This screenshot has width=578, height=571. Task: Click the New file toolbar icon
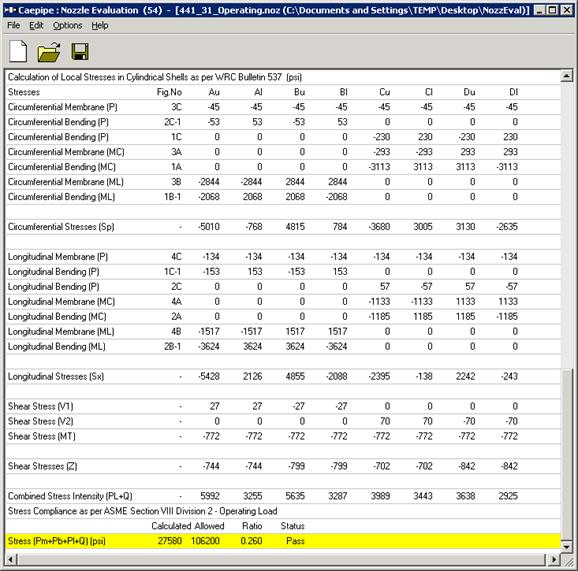(x=18, y=51)
